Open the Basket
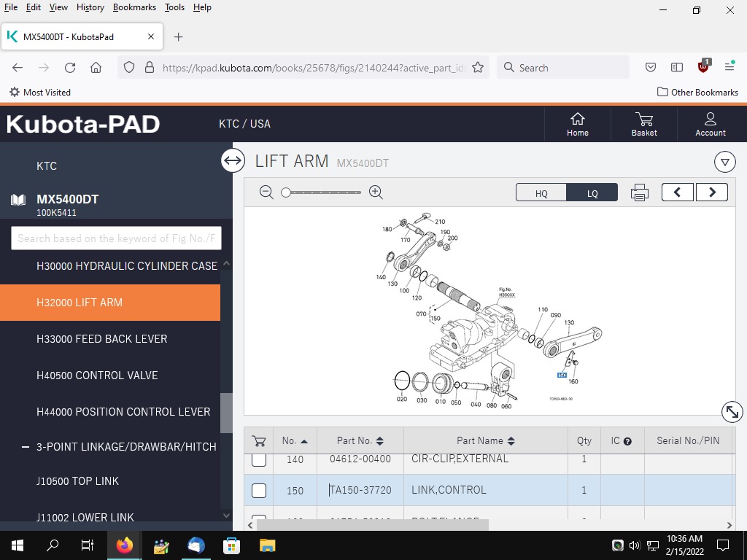This screenshot has height=560, width=747. pos(644,124)
